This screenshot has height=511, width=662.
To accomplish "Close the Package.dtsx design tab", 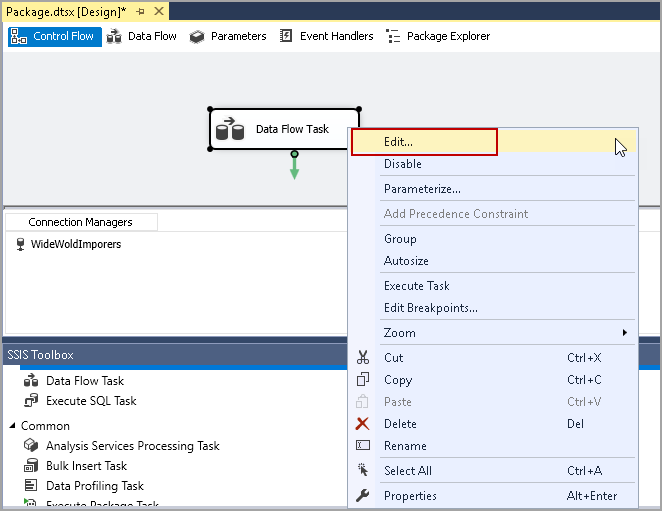I will click(x=157, y=11).
